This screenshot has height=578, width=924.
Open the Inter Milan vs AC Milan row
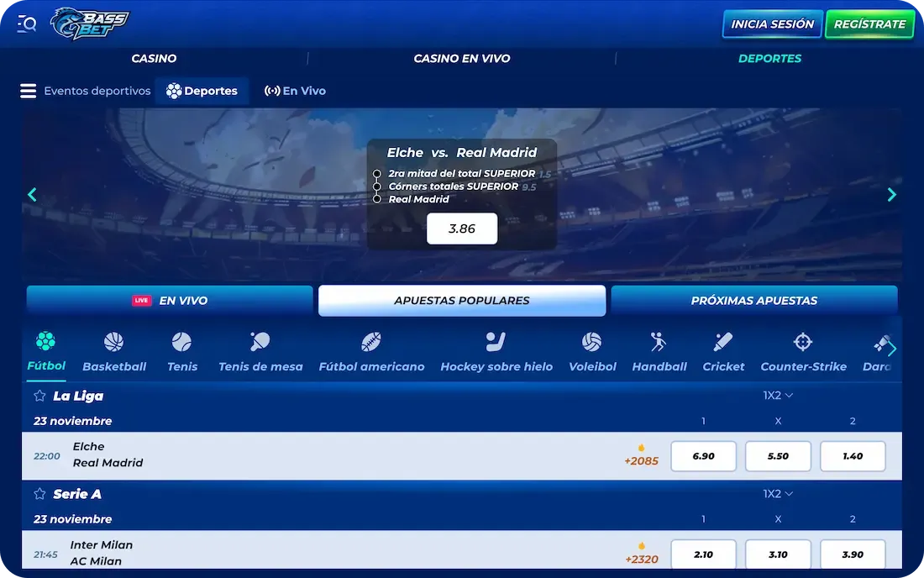tap(462, 549)
